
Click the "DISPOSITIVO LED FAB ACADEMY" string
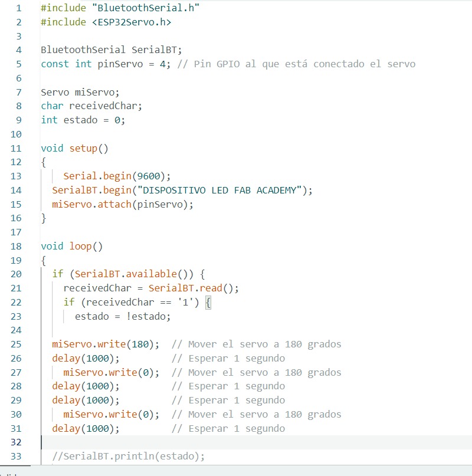click(x=219, y=191)
